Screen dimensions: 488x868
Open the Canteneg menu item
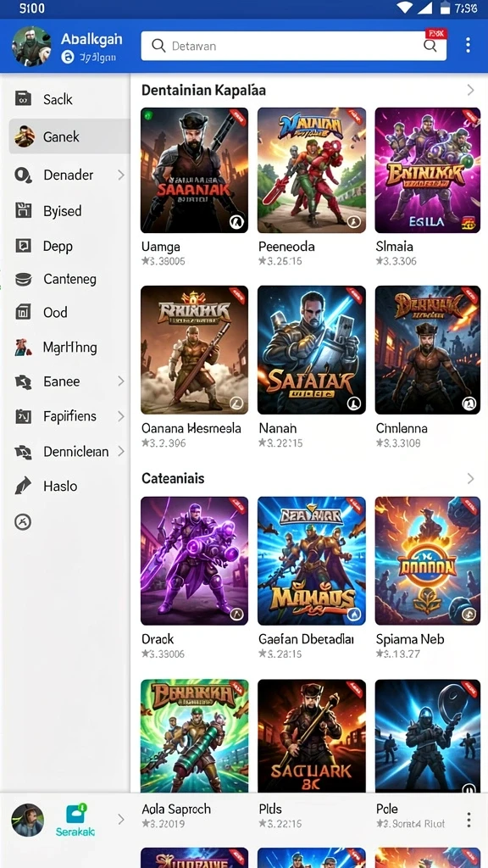tap(69, 279)
